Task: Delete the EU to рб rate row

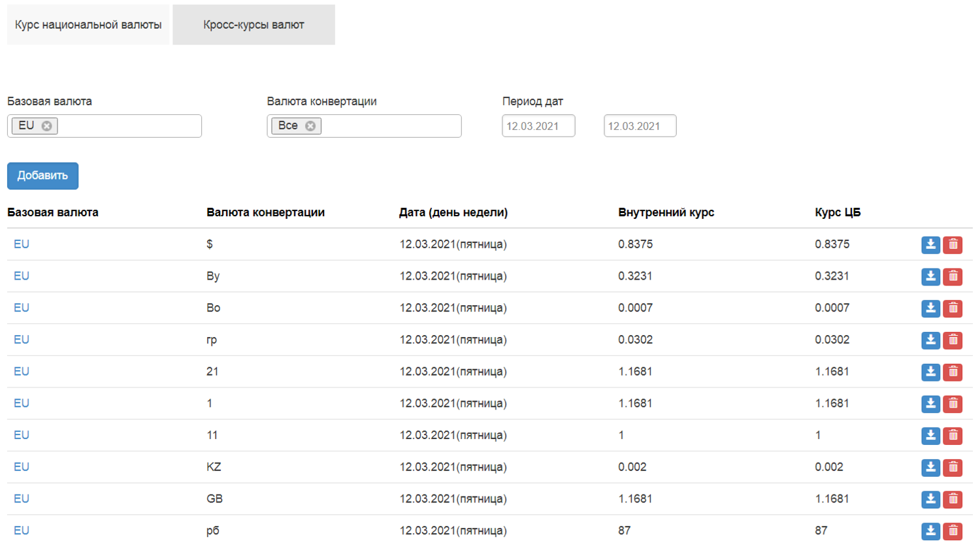Action: [953, 531]
